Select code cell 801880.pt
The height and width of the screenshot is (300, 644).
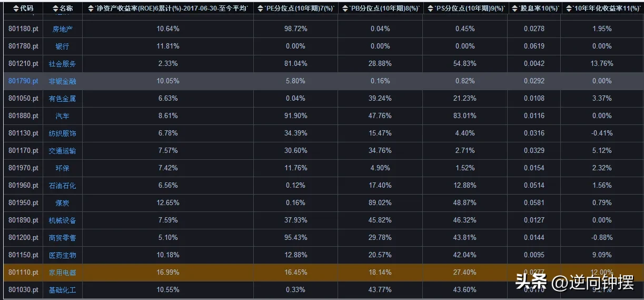point(24,116)
